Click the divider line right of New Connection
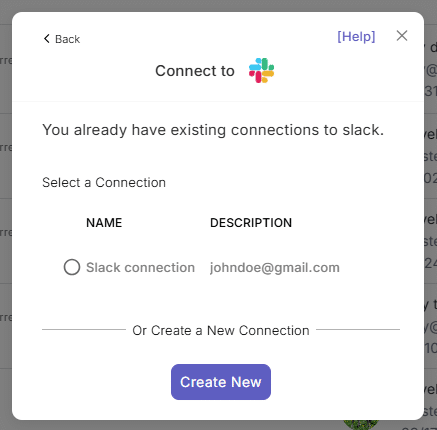This screenshot has height=430, width=437. [x=358, y=329]
